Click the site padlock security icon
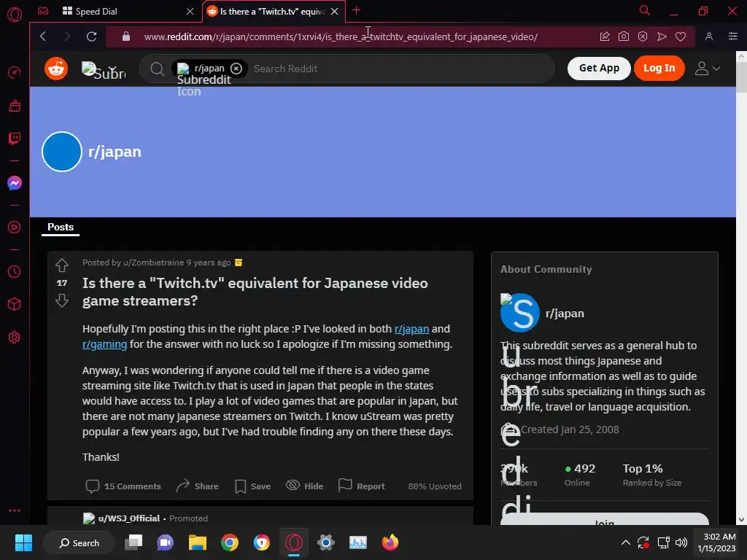This screenshot has width=747, height=560. pyautogui.click(x=125, y=36)
